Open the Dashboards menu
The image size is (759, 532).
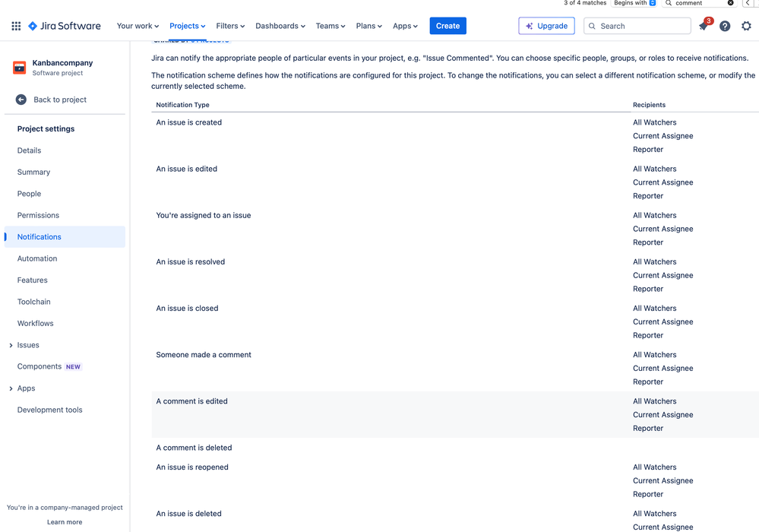(280, 25)
